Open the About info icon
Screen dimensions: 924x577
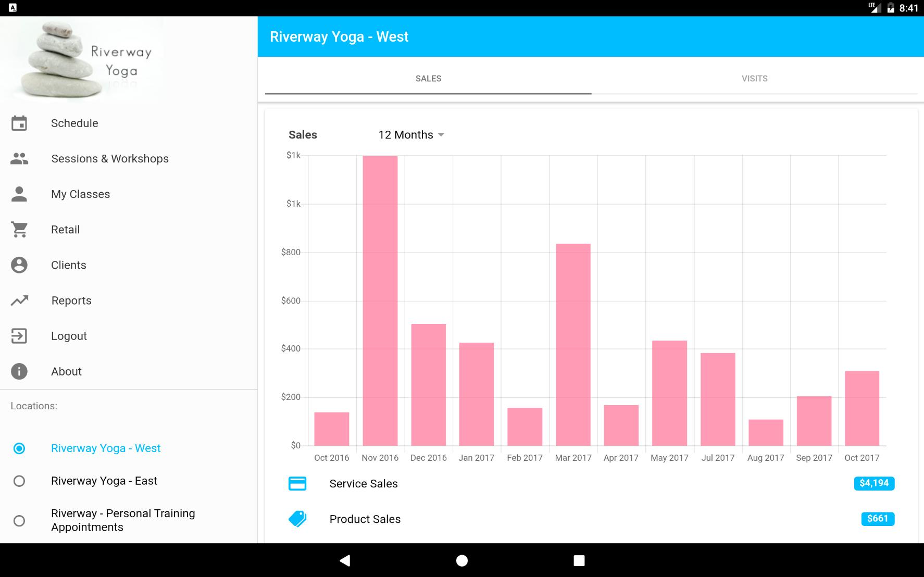tap(19, 371)
